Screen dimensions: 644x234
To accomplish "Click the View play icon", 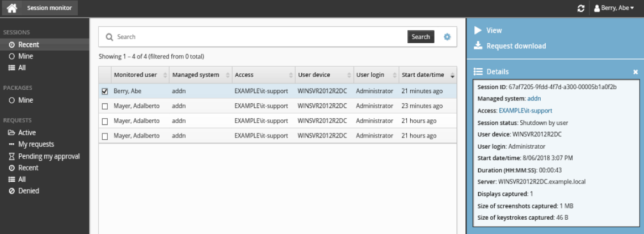I will click(478, 31).
